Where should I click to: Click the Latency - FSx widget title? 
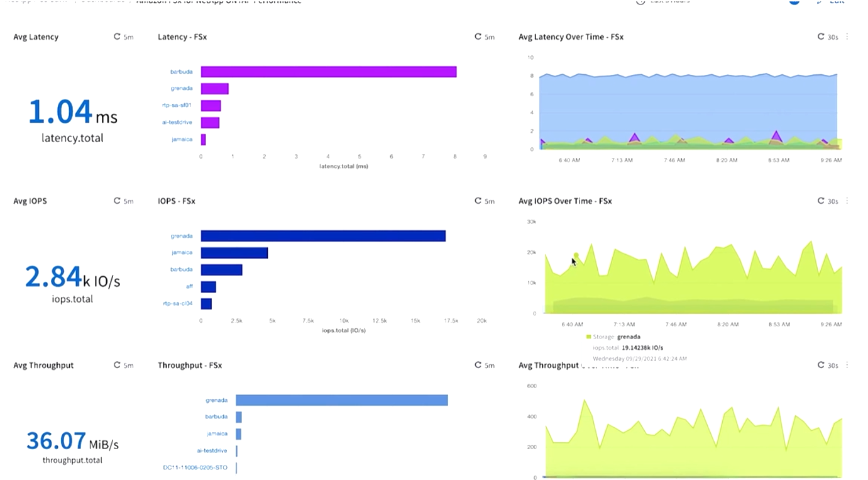click(x=182, y=37)
